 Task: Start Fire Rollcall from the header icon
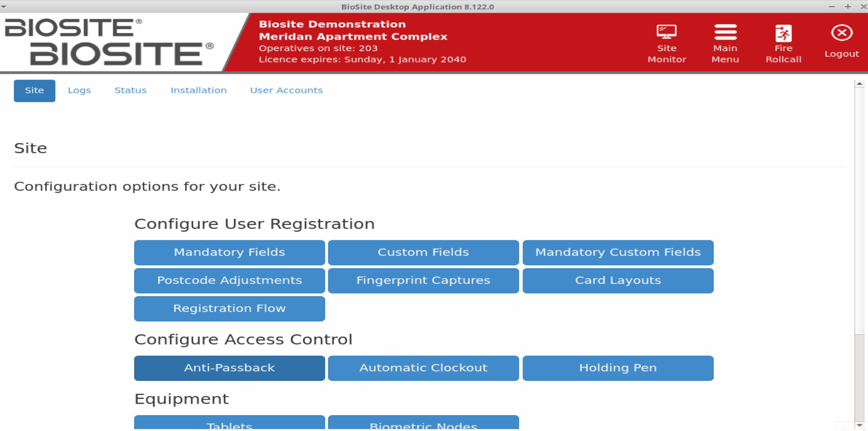[783, 33]
